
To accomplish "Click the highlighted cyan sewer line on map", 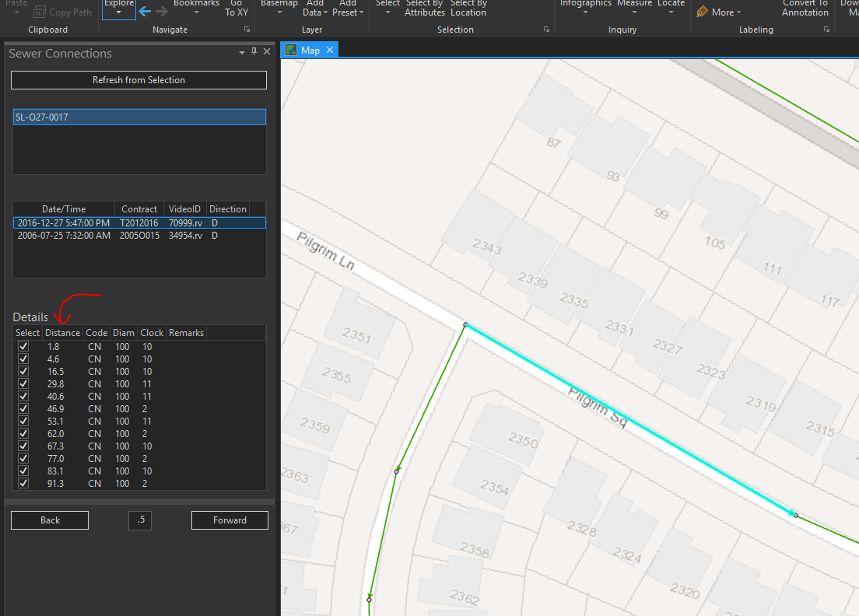I will (x=630, y=419).
